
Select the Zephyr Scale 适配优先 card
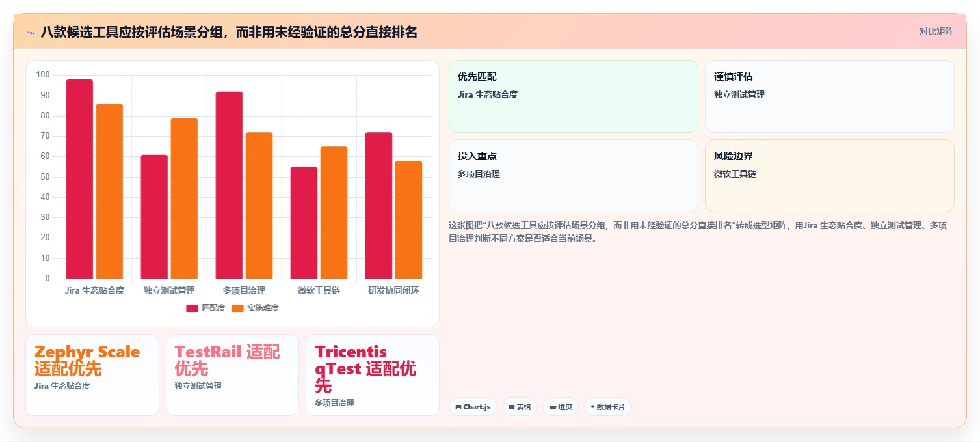click(92, 375)
